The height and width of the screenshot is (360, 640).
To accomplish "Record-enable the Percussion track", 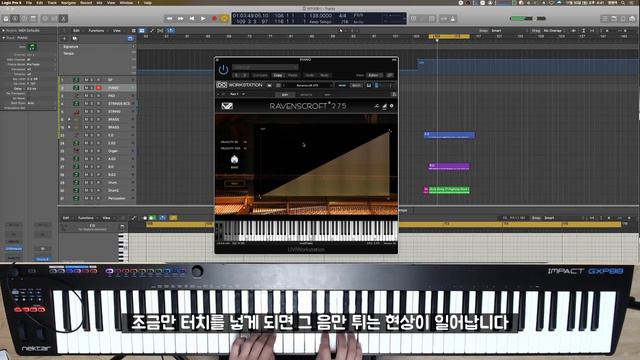I will click(x=98, y=198).
